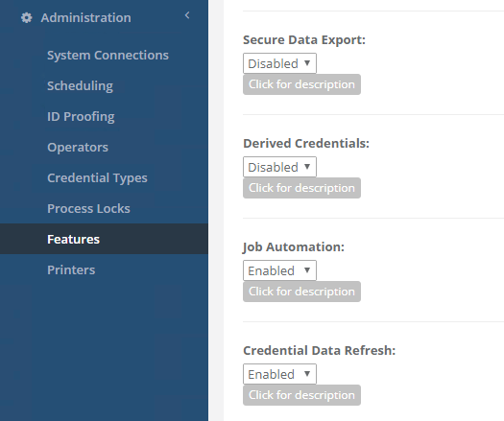Click the Secure Data Export label

(304, 40)
